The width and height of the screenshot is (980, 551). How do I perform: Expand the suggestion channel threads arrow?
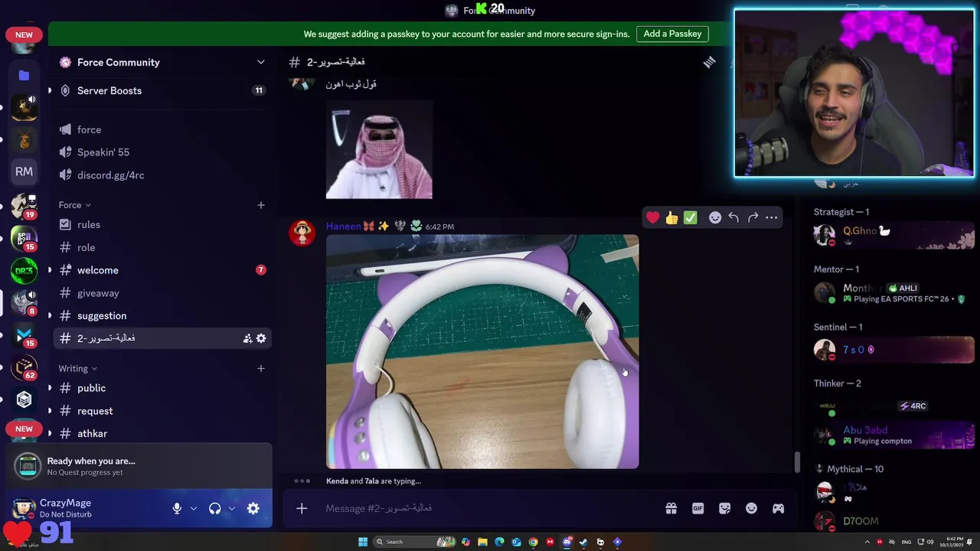point(50,315)
